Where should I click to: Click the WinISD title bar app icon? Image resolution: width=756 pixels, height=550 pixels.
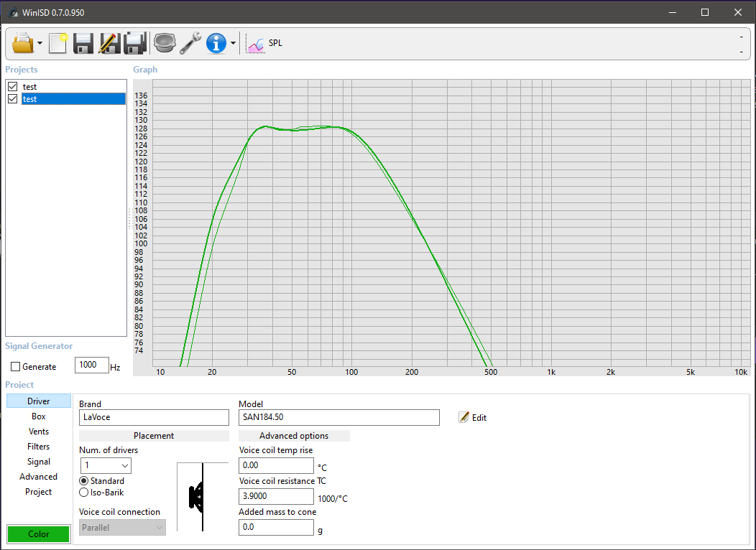click(x=12, y=12)
